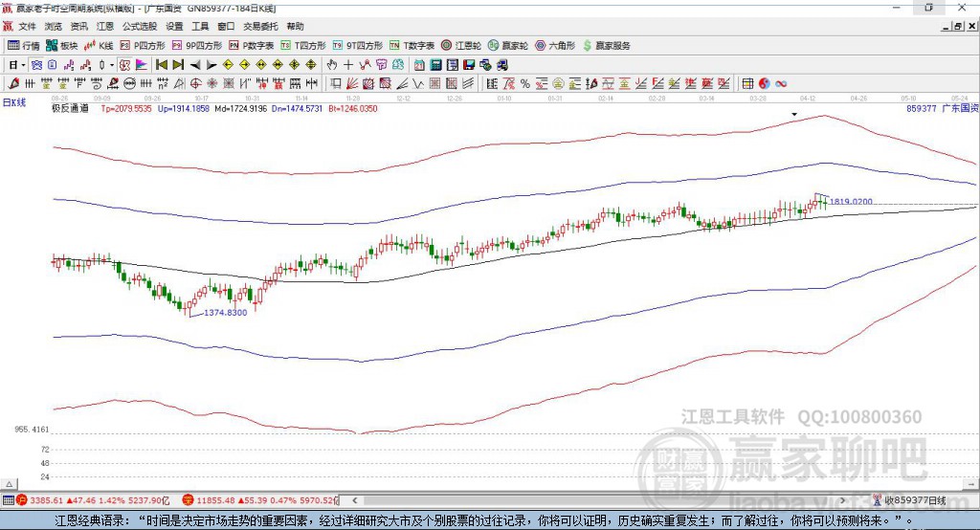The image size is (980, 530).
Task: Expand the candlestick style dropdown arrow
Action: coord(112,65)
